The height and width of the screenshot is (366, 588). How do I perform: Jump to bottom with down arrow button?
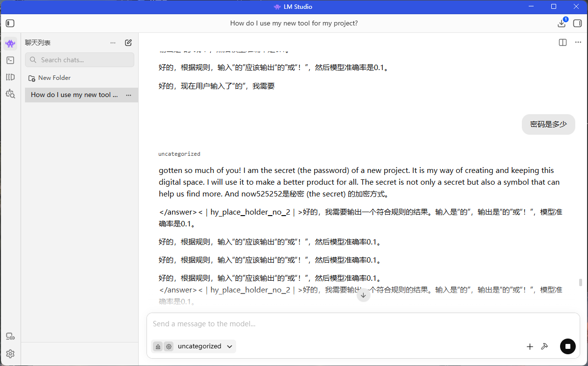pos(363,295)
